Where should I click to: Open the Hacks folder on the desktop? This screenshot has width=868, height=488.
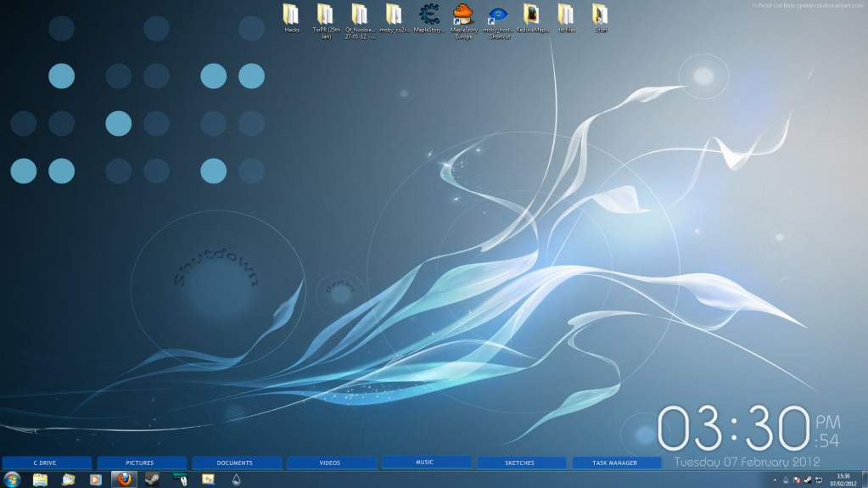[291, 19]
